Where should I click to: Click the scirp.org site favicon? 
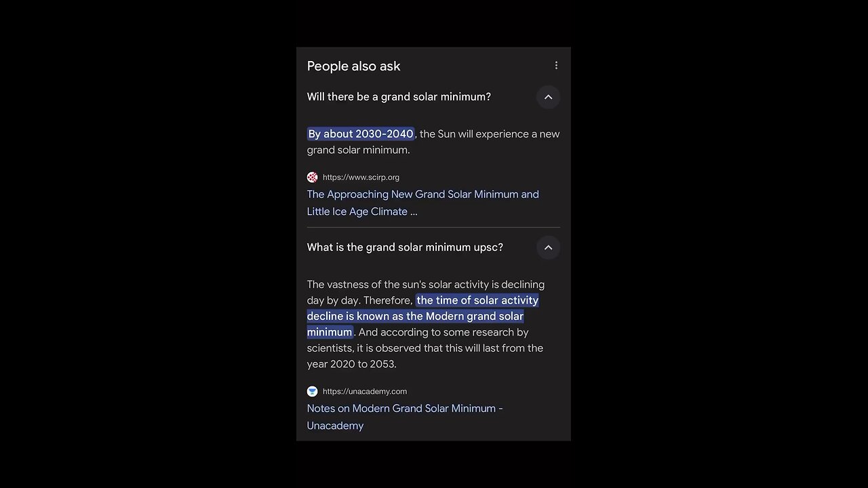pyautogui.click(x=312, y=177)
